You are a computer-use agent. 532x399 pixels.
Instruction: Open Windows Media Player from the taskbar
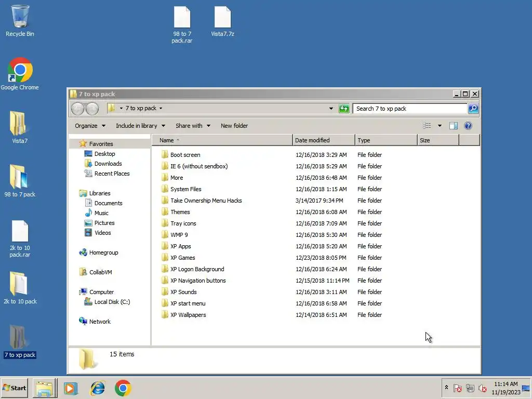point(71,388)
